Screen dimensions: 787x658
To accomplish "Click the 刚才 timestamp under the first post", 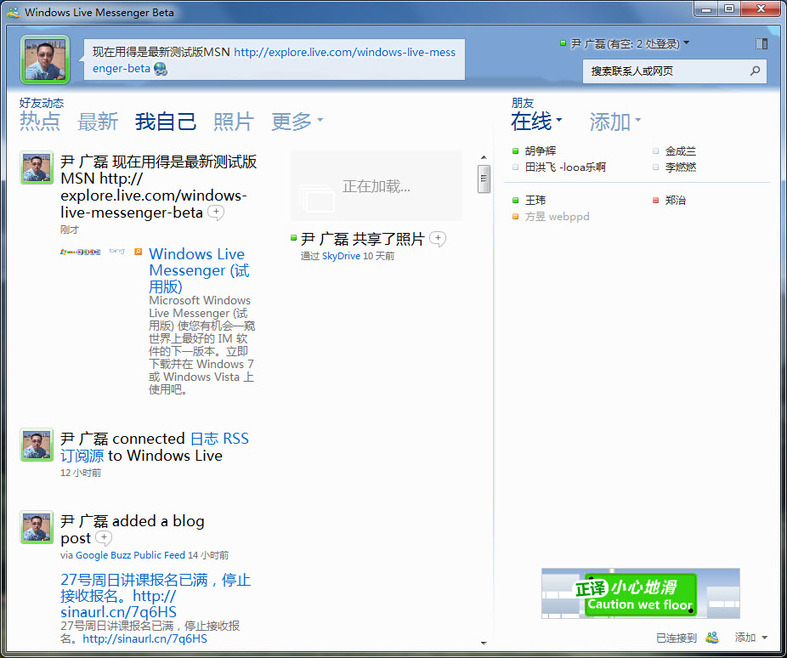I will (70, 230).
